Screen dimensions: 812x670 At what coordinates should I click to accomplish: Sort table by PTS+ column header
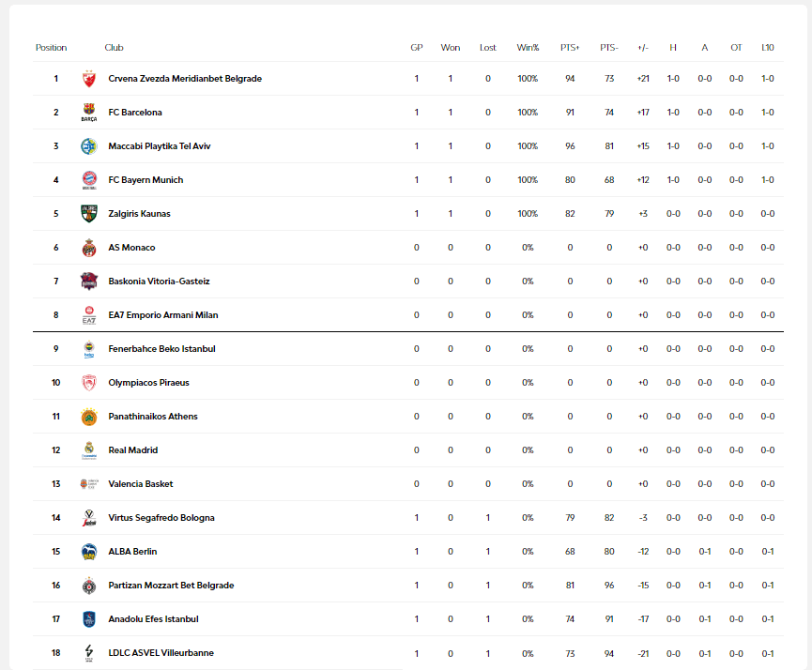[x=570, y=48]
